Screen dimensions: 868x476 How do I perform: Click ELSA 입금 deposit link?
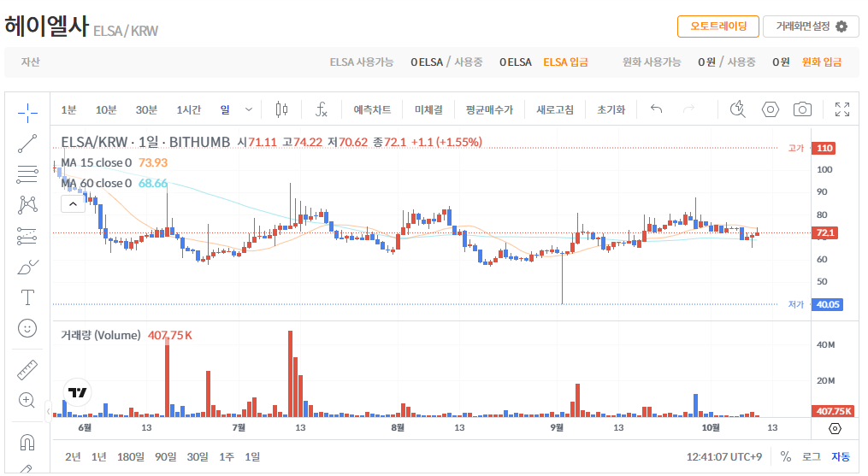click(x=565, y=62)
